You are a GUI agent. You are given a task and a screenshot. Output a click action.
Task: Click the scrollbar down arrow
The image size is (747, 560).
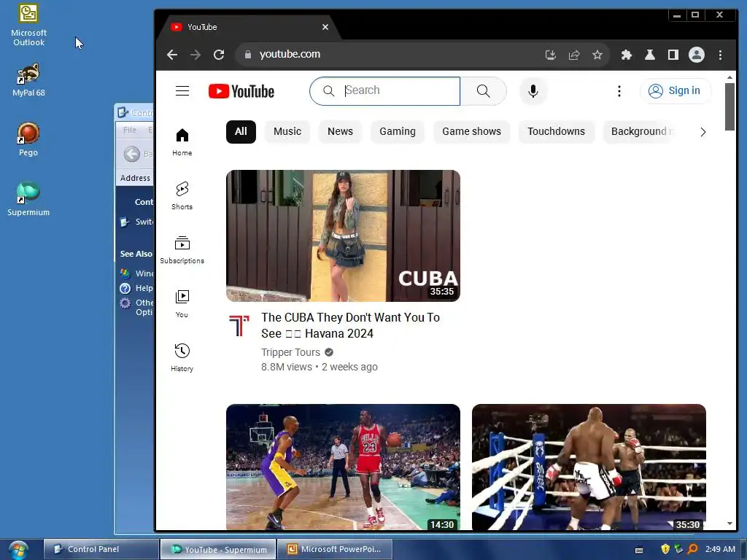pyautogui.click(x=729, y=524)
